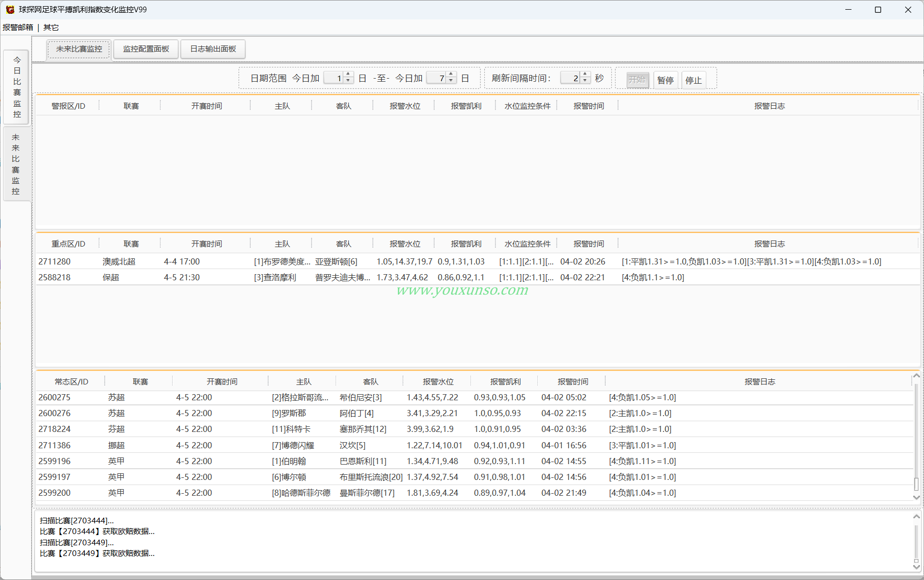Viewport: 924px width, 580px height.
Task: Click log line 扫描比赛[2703449]...
Action: click(x=77, y=542)
